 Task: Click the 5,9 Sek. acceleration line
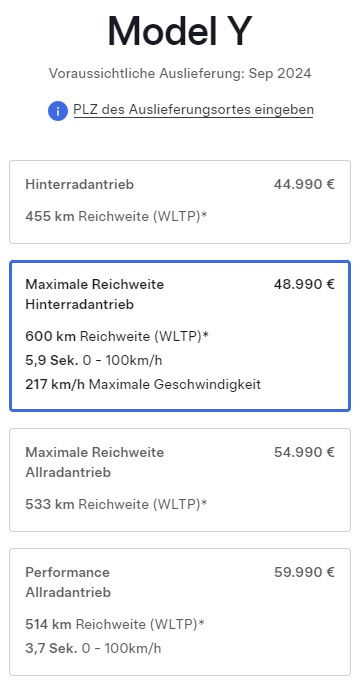point(94,360)
